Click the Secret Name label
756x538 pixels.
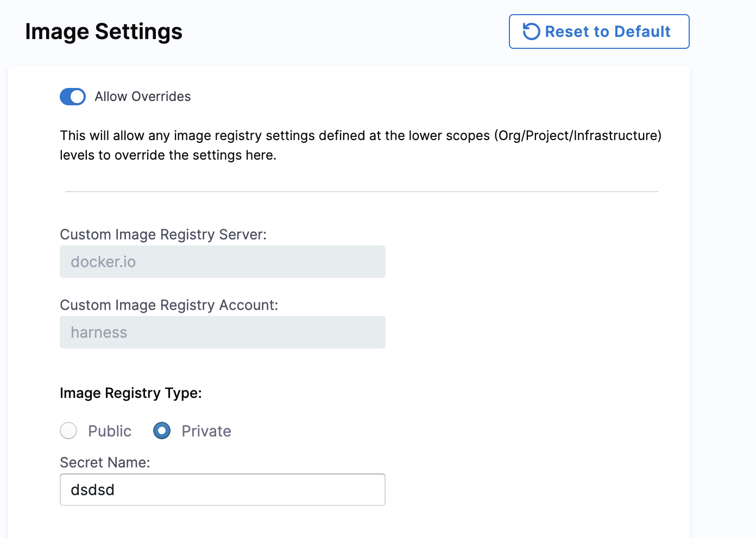(105, 463)
